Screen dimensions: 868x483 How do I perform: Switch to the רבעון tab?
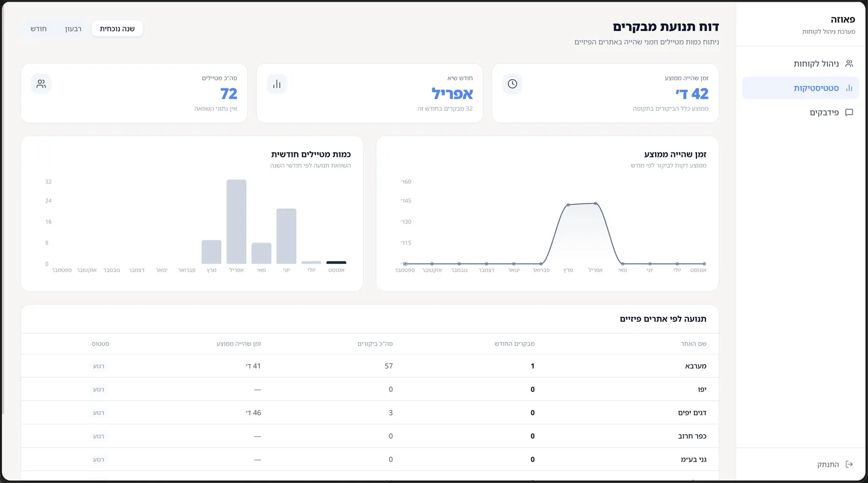(x=73, y=29)
